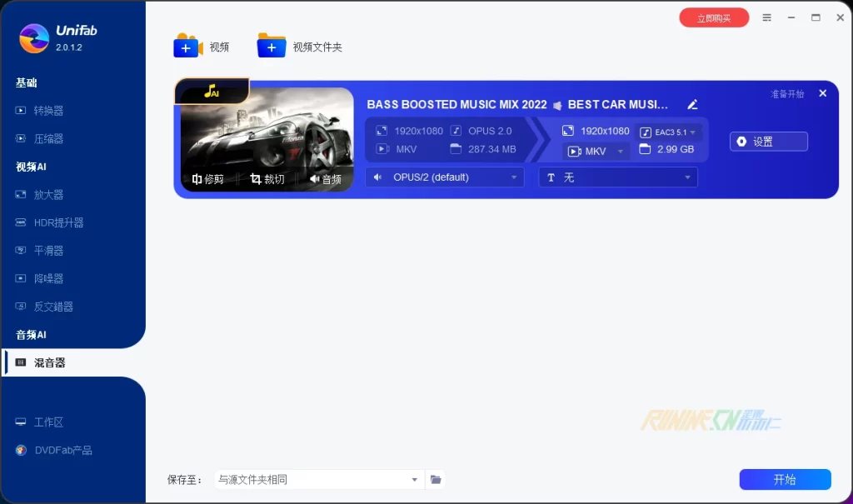Screen dimensions: 853x504
Task: Open the trim (修剪) tool
Action: pyautogui.click(x=208, y=179)
